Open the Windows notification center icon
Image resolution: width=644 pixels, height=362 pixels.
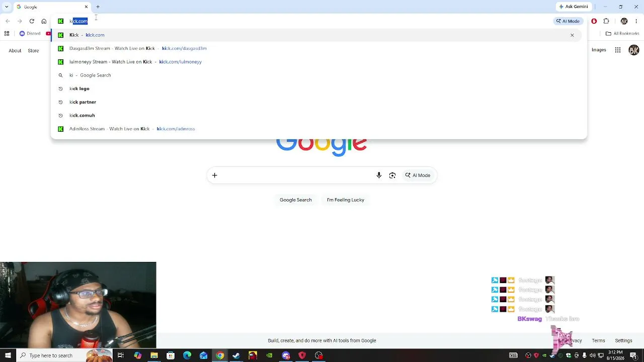633,355
